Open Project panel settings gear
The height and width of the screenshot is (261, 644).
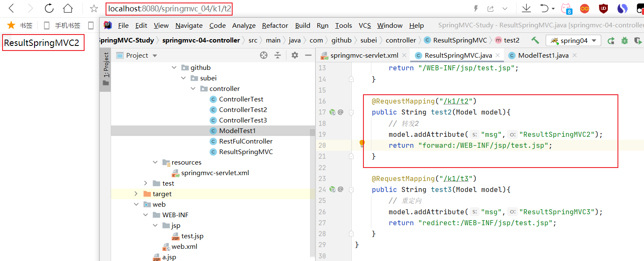coord(295,55)
